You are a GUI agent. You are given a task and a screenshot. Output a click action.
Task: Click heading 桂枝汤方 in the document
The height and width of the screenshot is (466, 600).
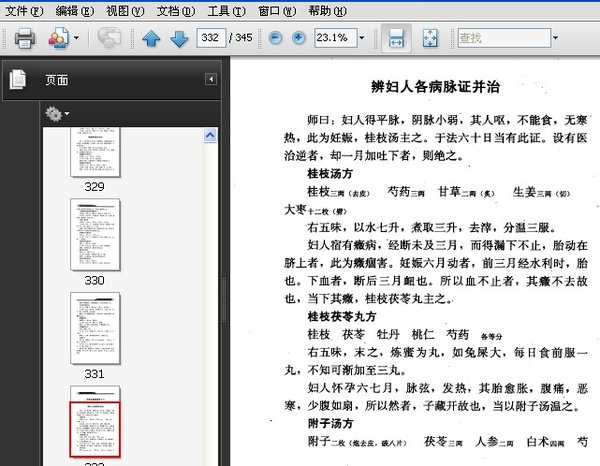(x=330, y=174)
